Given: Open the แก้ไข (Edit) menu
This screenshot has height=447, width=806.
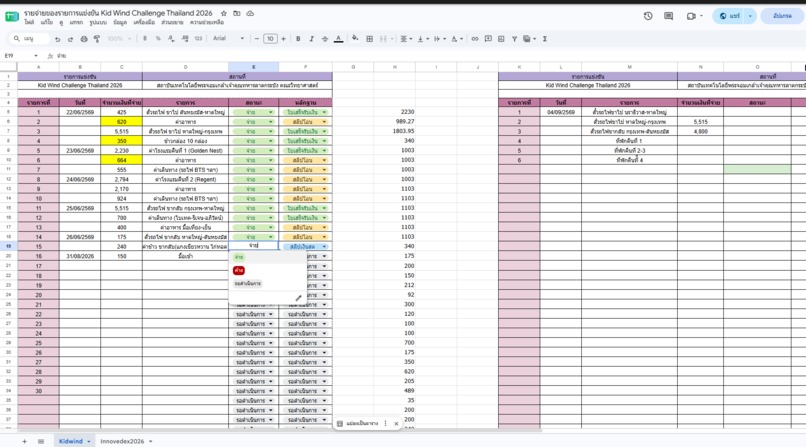Looking at the screenshot, I should [x=47, y=23].
